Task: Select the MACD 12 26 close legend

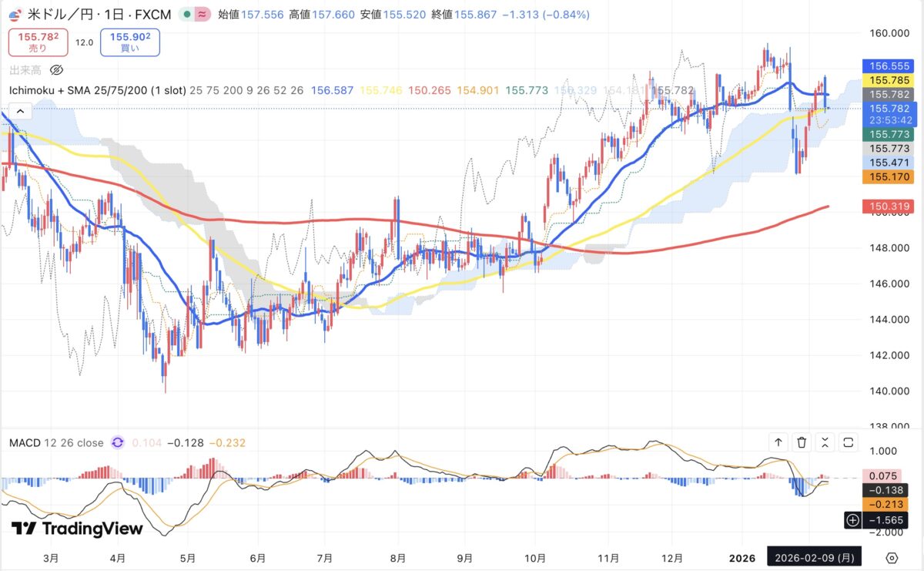Action: click(x=55, y=443)
